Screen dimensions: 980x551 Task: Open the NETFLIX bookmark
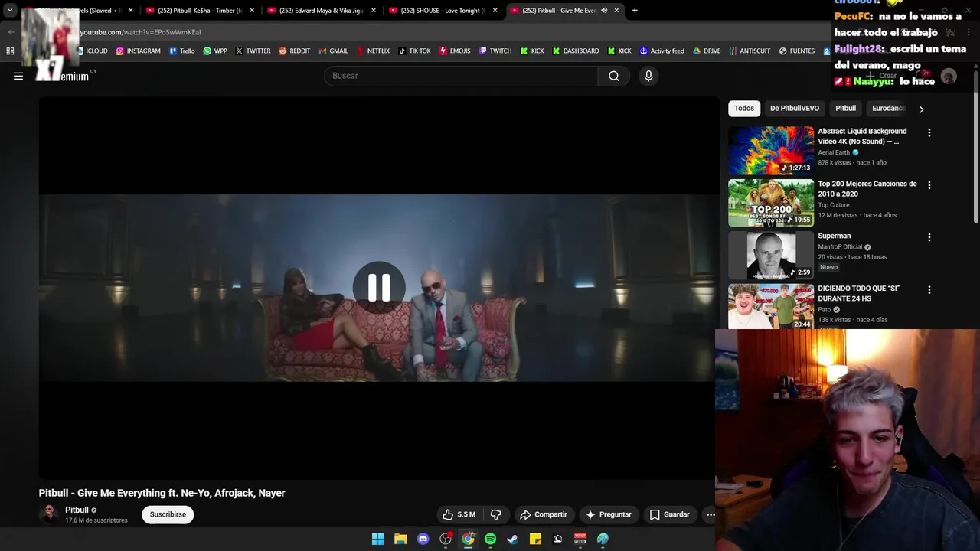tap(373, 51)
